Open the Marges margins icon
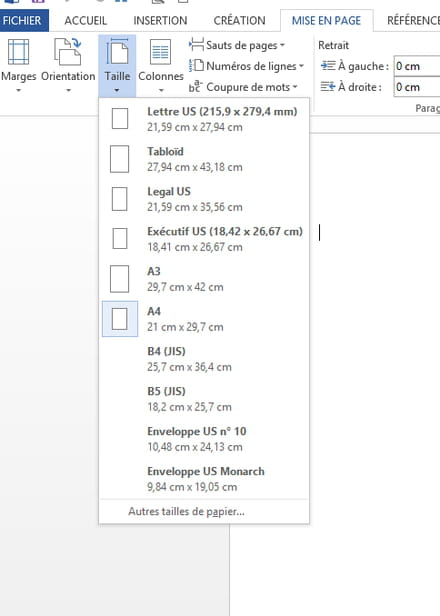This screenshot has height=616, width=440. click(18, 52)
